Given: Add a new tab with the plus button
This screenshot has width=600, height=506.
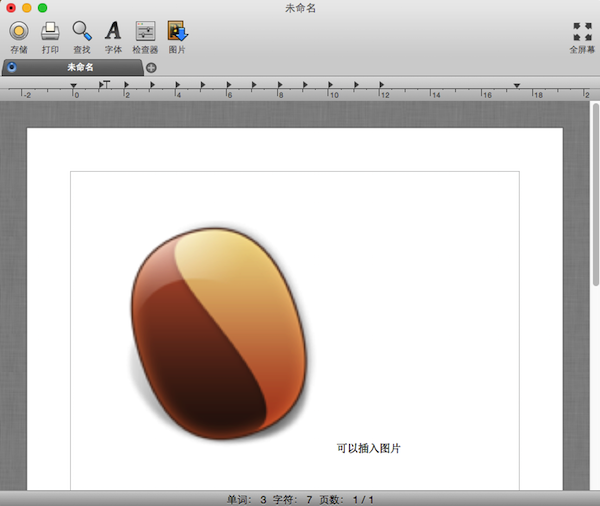Looking at the screenshot, I should pyautogui.click(x=151, y=68).
